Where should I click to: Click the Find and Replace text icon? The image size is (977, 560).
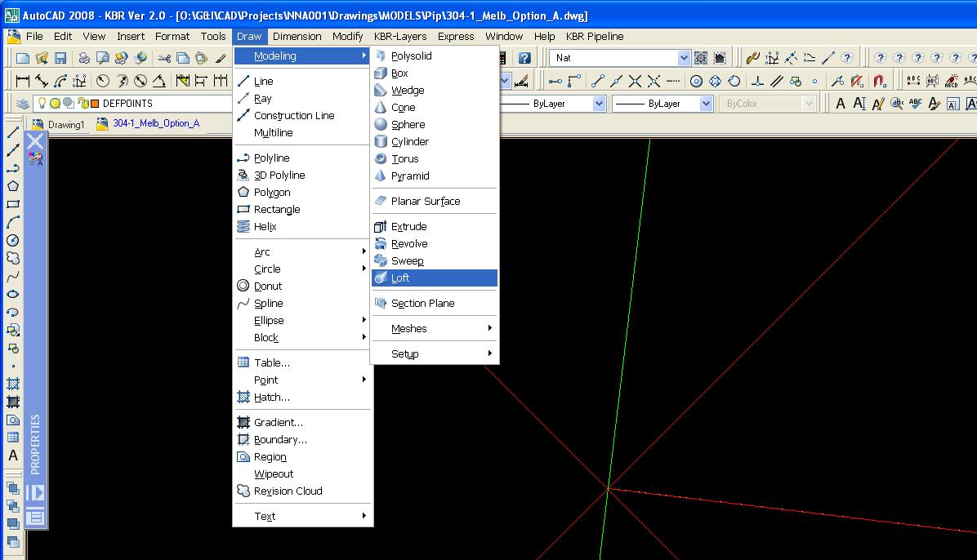pyautogui.click(x=897, y=104)
